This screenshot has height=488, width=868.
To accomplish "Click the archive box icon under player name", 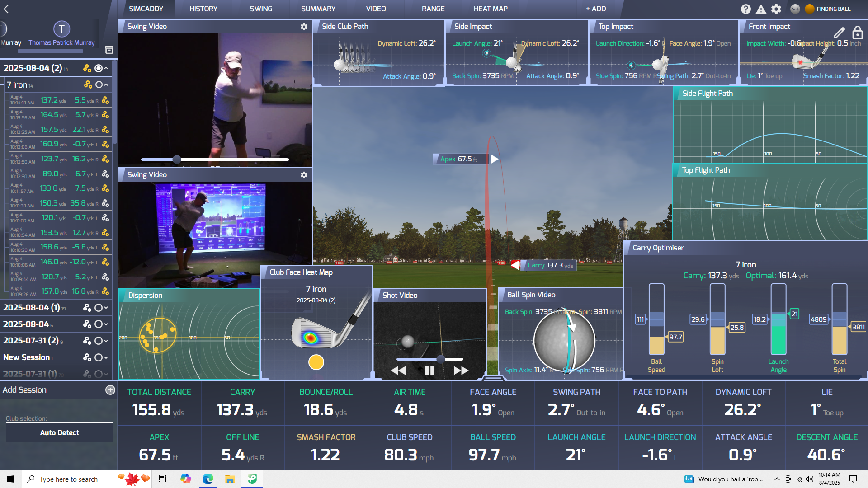I will pyautogui.click(x=109, y=50).
